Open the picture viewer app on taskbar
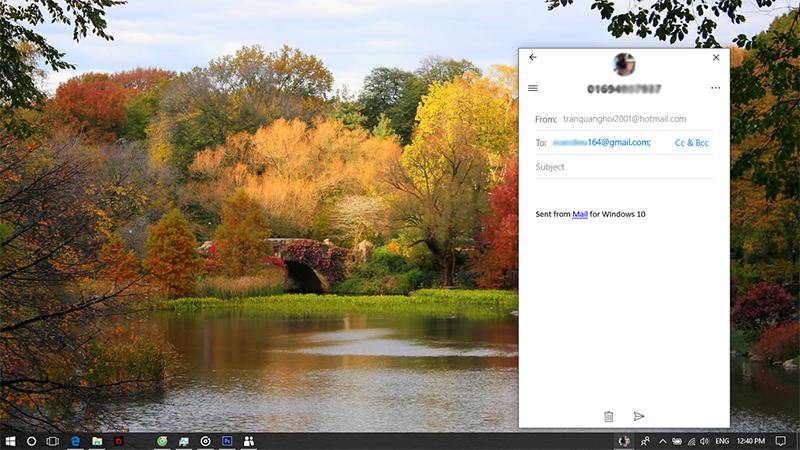This screenshot has height=450, width=800. click(x=184, y=441)
